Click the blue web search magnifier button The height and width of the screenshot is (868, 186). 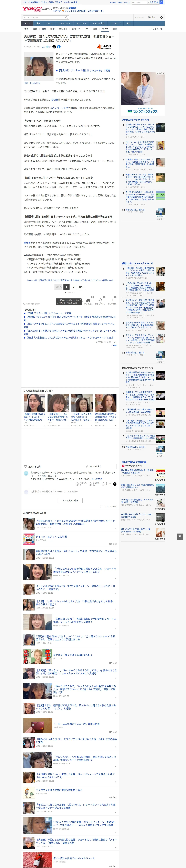click(161, 2)
